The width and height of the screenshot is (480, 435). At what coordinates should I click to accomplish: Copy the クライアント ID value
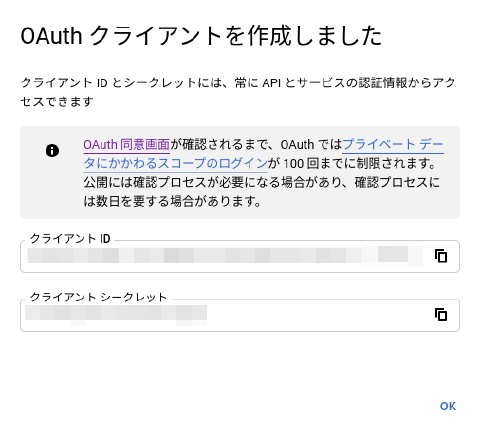tap(441, 256)
